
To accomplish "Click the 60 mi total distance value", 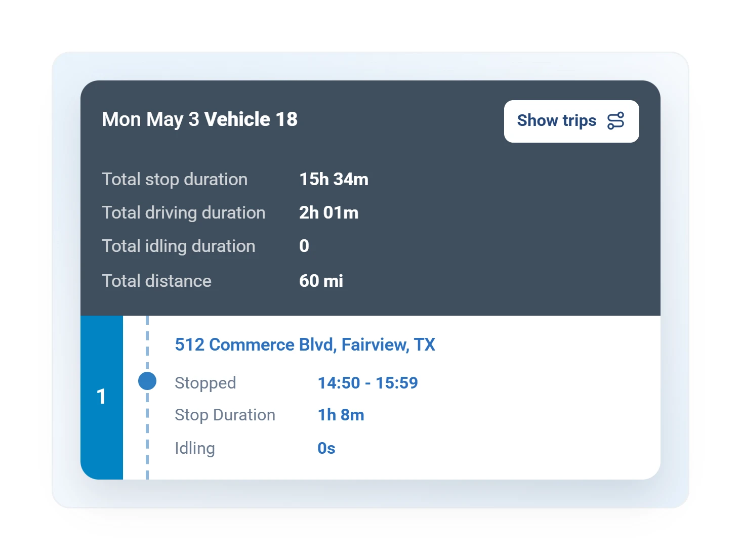I will coord(321,281).
